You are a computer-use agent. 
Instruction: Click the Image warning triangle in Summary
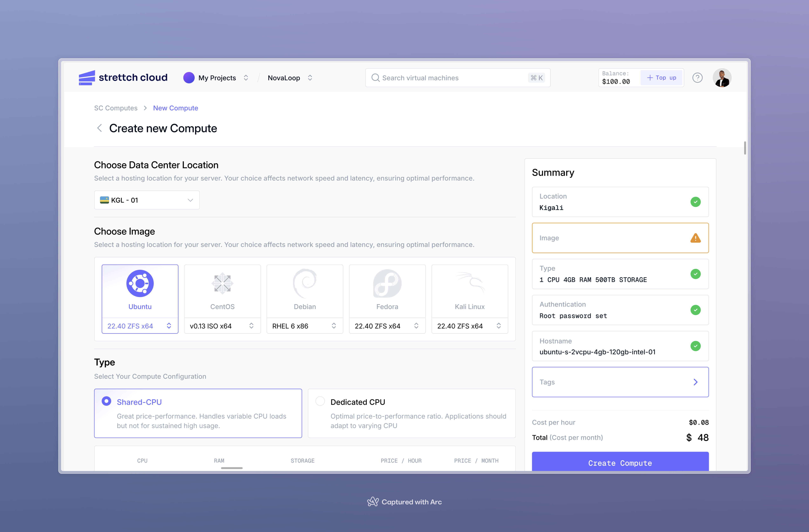[695, 238]
